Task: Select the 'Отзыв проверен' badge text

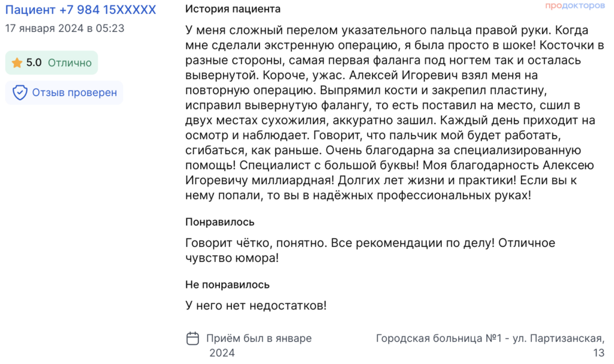Action: (74, 92)
